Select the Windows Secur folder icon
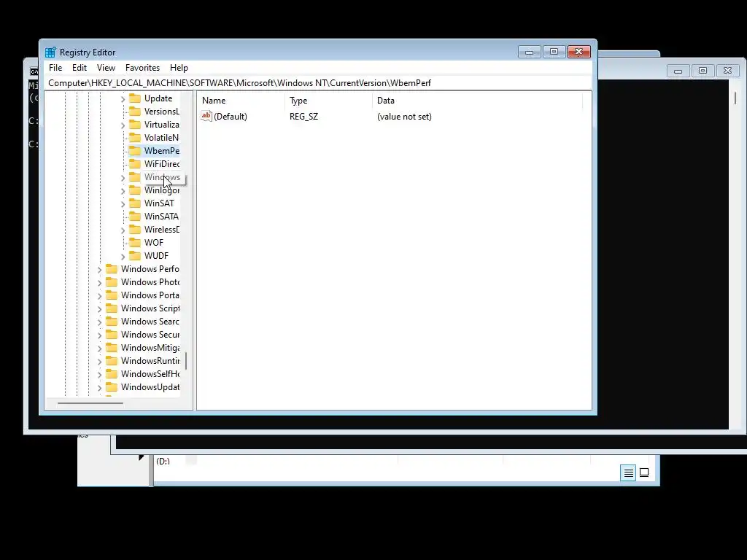The width and height of the screenshot is (747, 560). pyautogui.click(x=112, y=334)
